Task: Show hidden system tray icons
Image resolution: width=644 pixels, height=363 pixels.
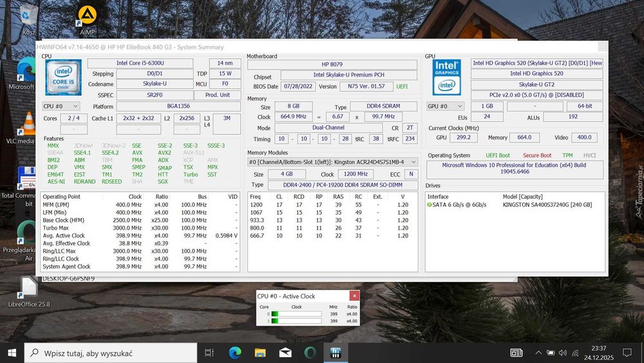Action: (x=538, y=353)
